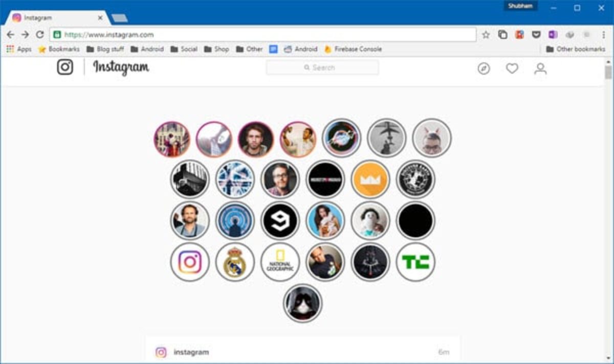Viewport: 614px width, 364px height.
Task: Open the Explore compass icon
Action: (484, 69)
